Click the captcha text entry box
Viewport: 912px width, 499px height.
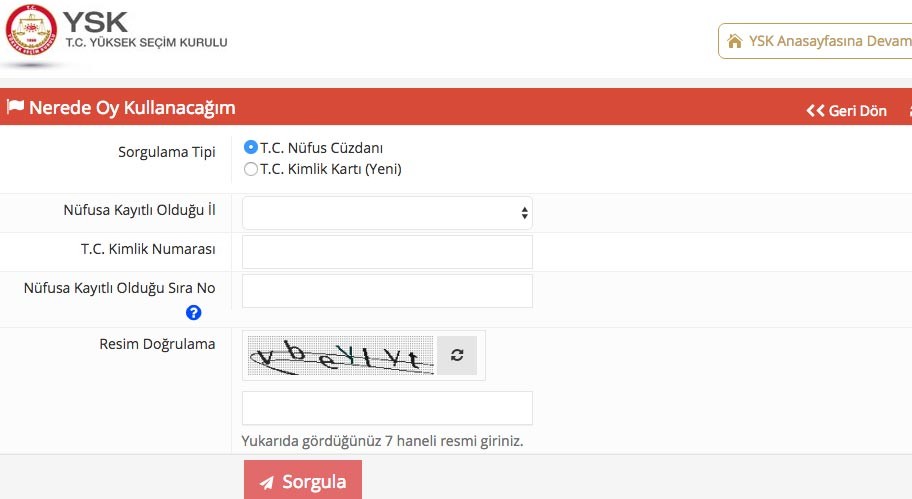coord(387,408)
